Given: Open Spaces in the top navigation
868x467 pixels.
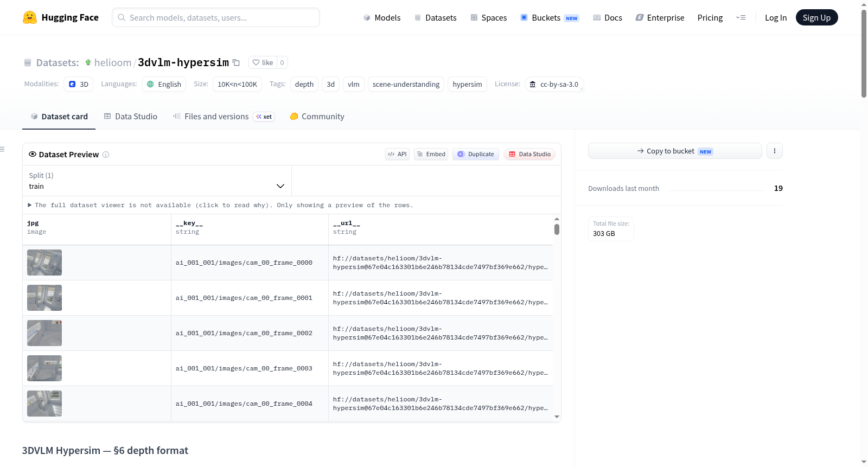Looking at the screenshot, I should (488, 17).
